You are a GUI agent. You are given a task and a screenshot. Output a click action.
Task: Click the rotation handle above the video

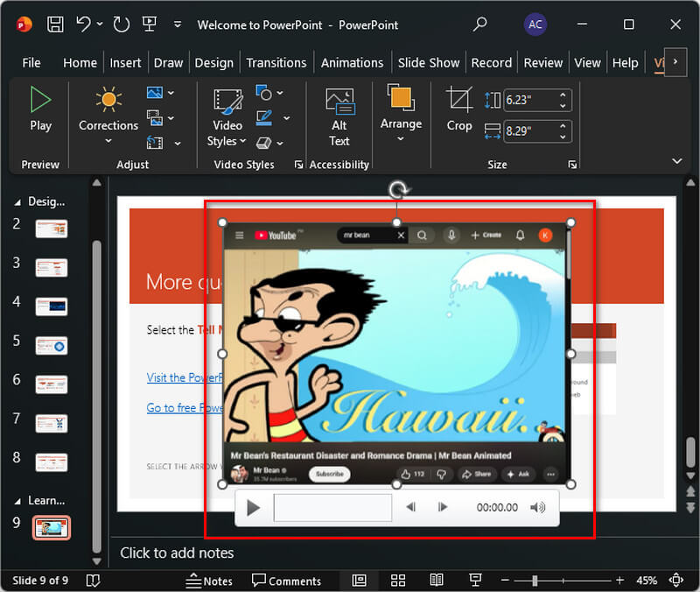[397, 190]
